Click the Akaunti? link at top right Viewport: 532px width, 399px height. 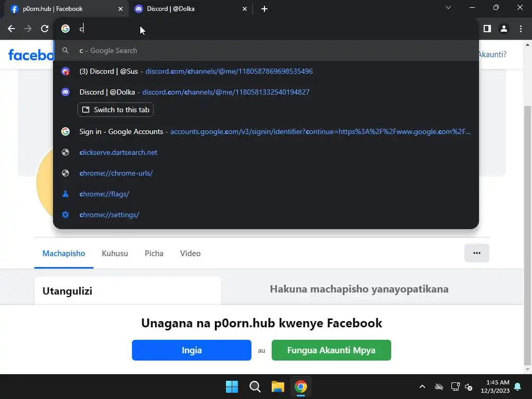492,54
